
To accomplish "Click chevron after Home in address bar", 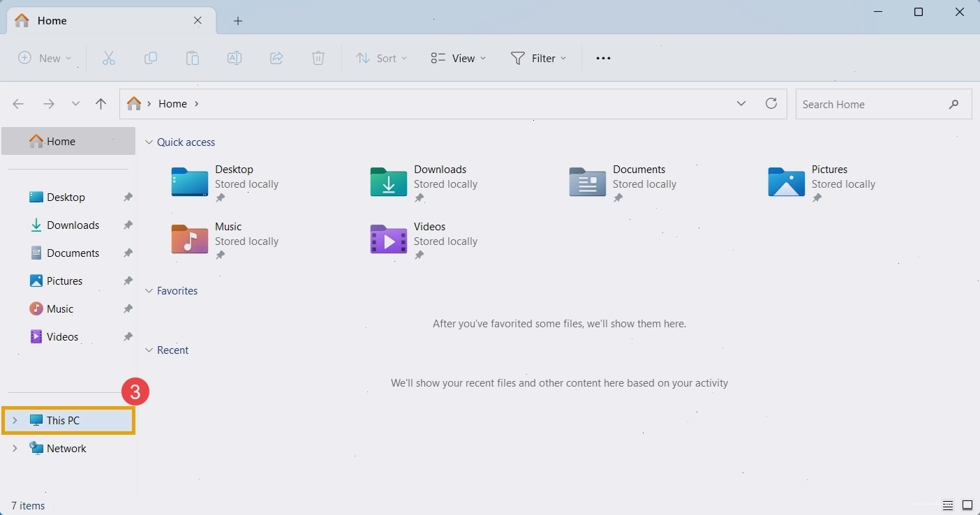I will click(x=197, y=104).
